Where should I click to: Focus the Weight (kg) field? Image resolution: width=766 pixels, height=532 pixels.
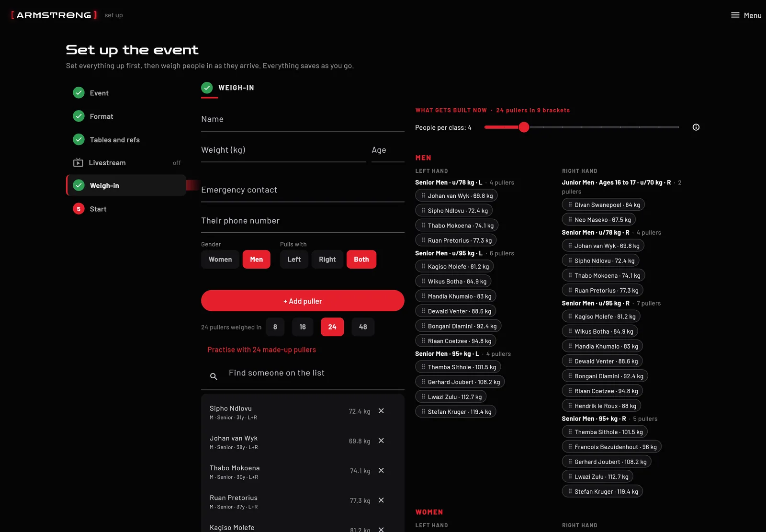(x=283, y=150)
